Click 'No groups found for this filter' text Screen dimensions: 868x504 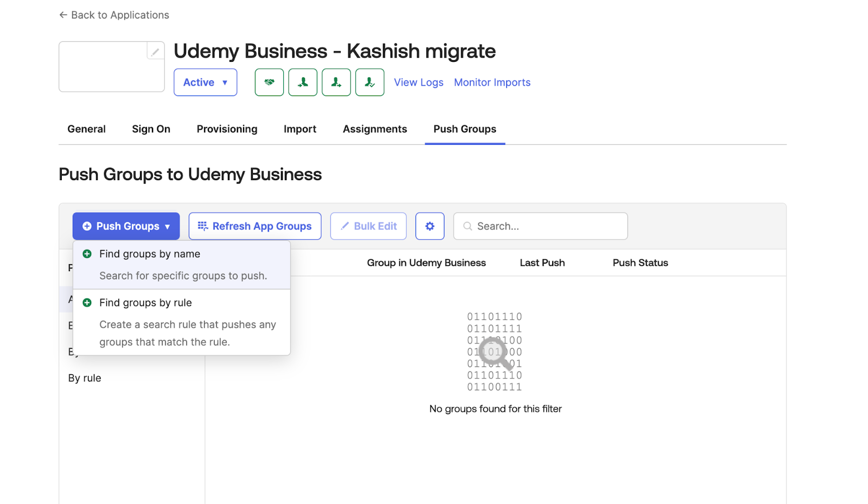tap(495, 409)
